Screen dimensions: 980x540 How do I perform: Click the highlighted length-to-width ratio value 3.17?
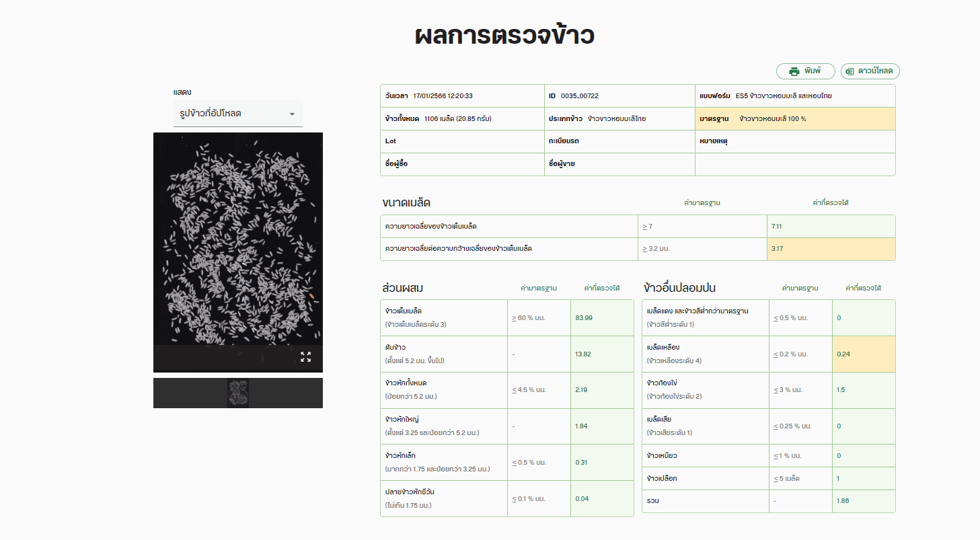tap(831, 249)
